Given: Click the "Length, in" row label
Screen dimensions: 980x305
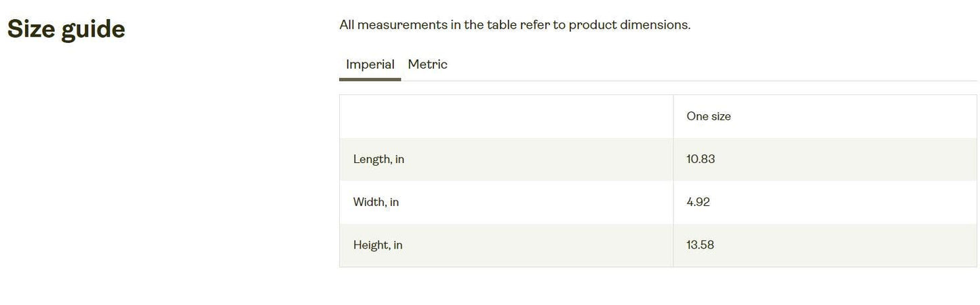Looking at the screenshot, I should (378, 159).
